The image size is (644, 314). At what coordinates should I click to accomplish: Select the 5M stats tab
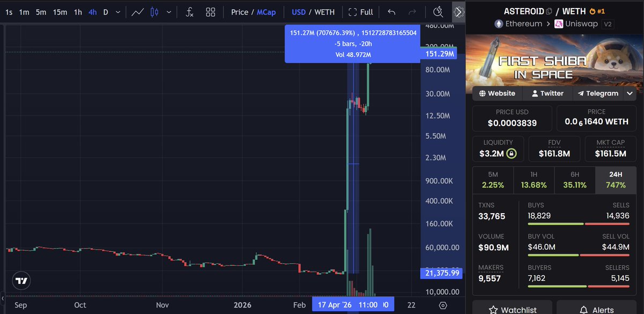pos(493,180)
